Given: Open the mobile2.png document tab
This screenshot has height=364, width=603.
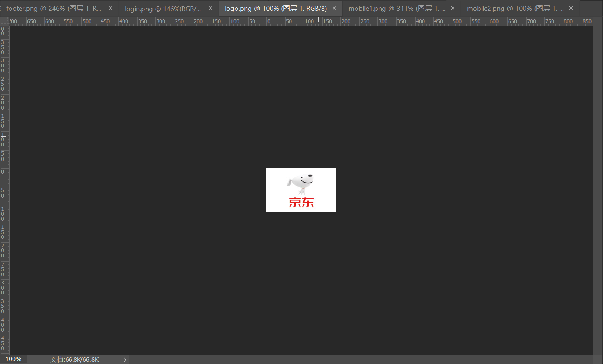Looking at the screenshot, I should tap(515, 9).
